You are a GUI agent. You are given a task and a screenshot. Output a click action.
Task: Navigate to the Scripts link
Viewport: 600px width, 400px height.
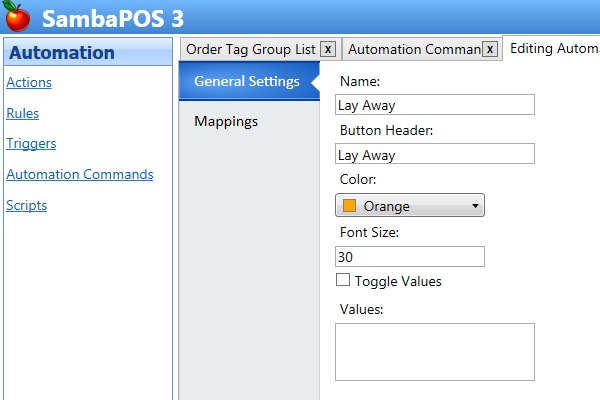coord(27,205)
